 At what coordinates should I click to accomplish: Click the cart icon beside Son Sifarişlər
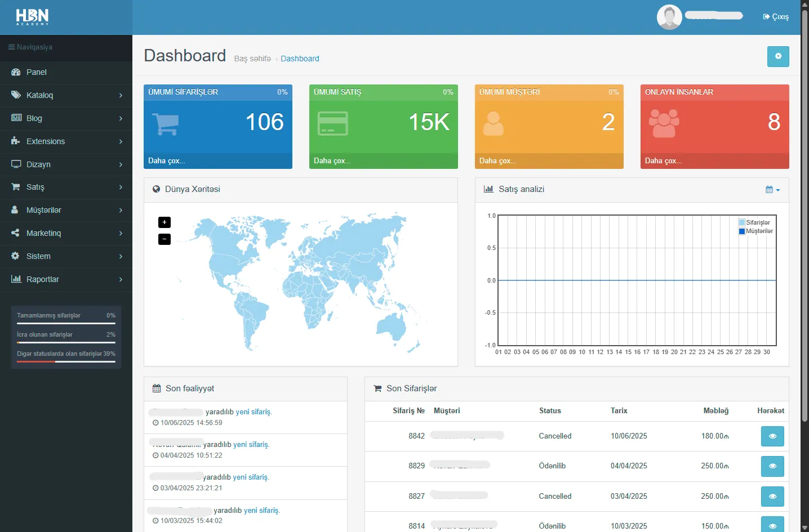[377, 388]
